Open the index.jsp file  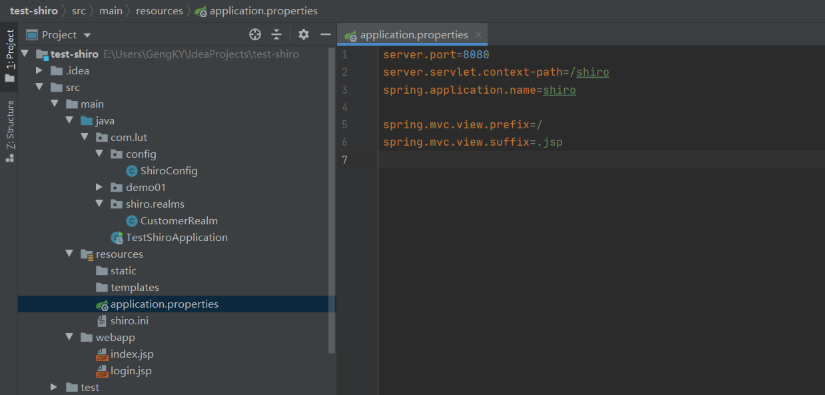(x=125, y=354)
